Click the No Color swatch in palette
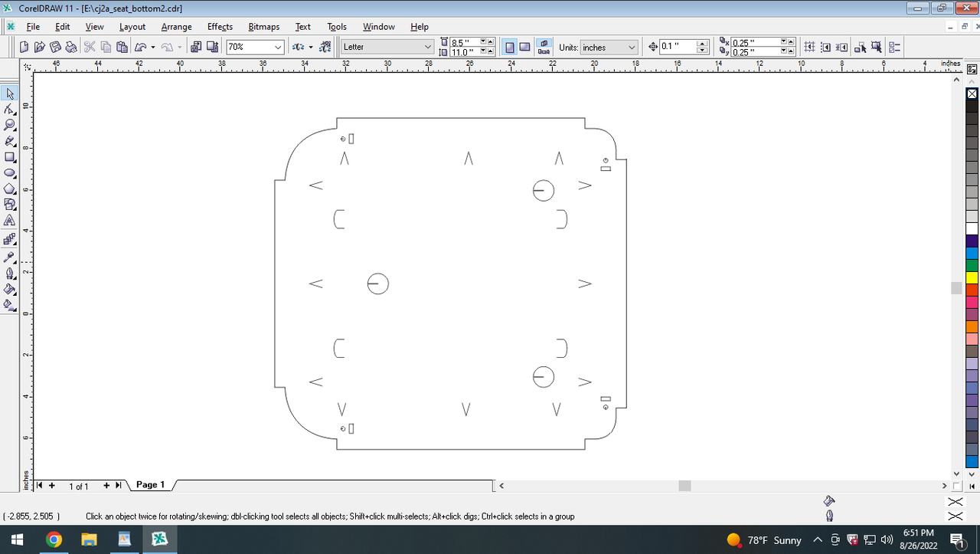The width and height of the screenshot is (980, 554). click(x=972, y=93)
